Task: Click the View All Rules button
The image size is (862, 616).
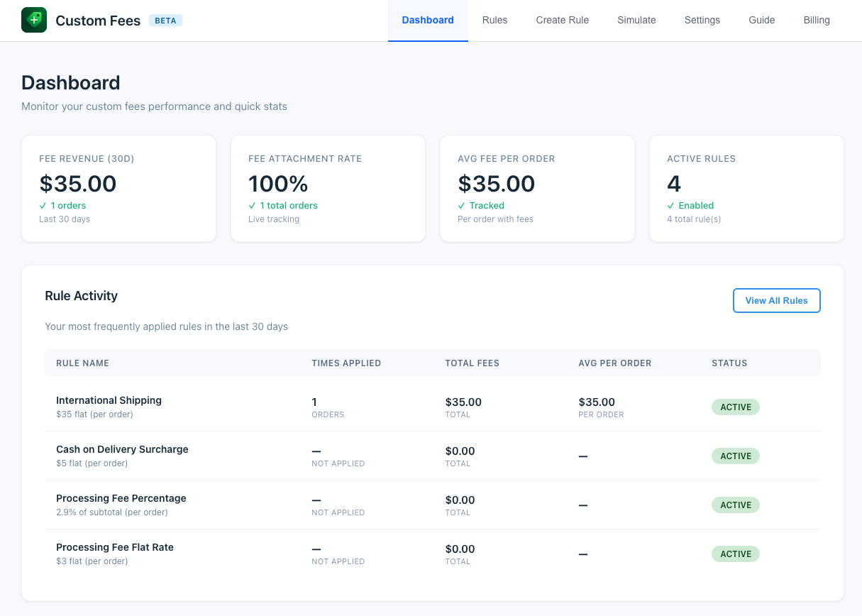Action: [776, 300]
